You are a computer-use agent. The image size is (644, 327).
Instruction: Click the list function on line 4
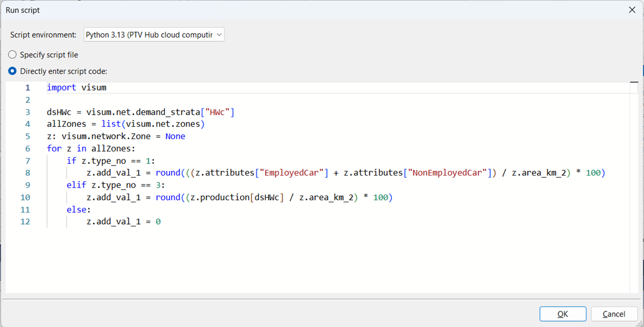tap(111, 124)
